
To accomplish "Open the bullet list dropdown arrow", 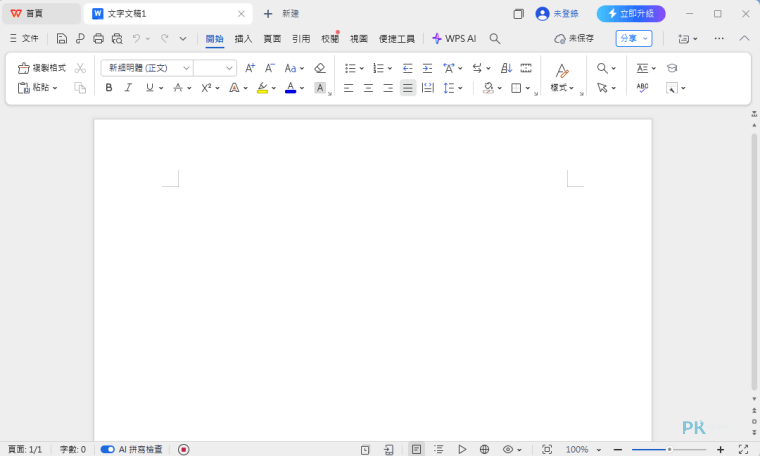I will tap(362, 69).
